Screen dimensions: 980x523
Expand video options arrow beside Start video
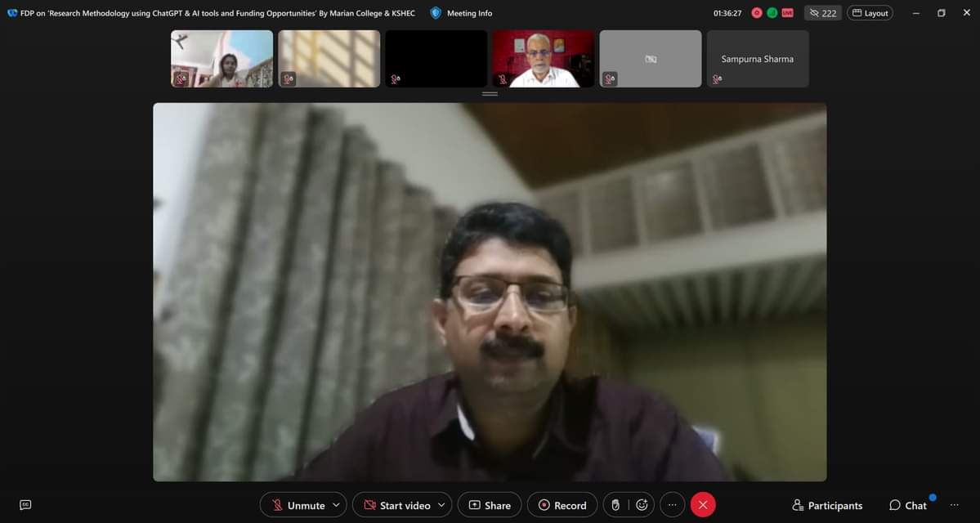tap(441, 505)
